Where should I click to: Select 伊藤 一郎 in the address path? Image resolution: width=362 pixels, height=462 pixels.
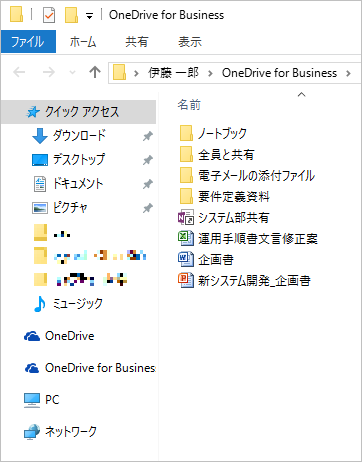tap(173, 73)
